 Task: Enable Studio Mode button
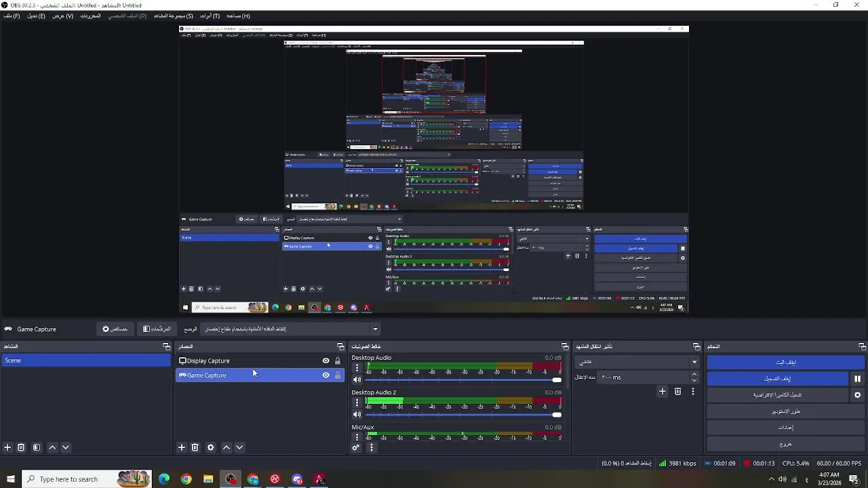pos(785,411)
